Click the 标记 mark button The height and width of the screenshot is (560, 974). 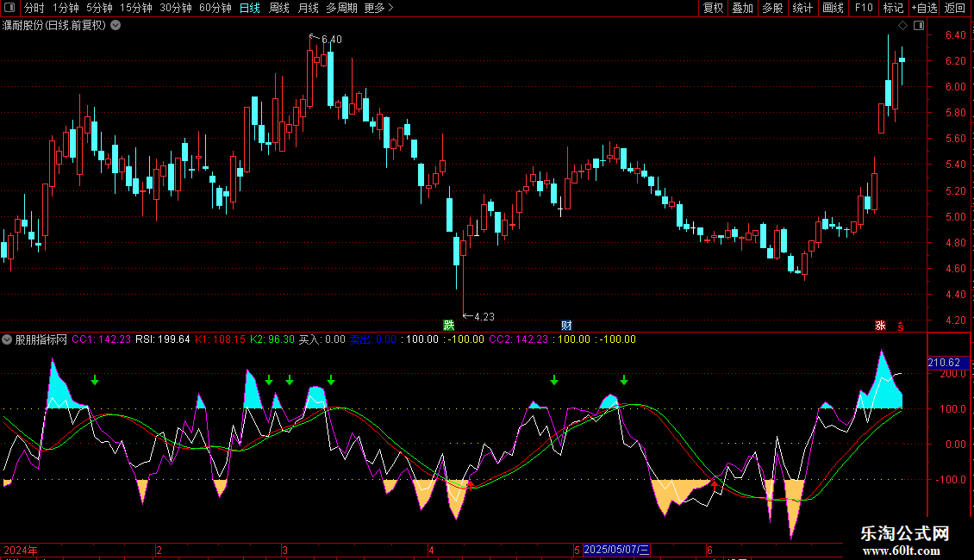tap(893, 8)
